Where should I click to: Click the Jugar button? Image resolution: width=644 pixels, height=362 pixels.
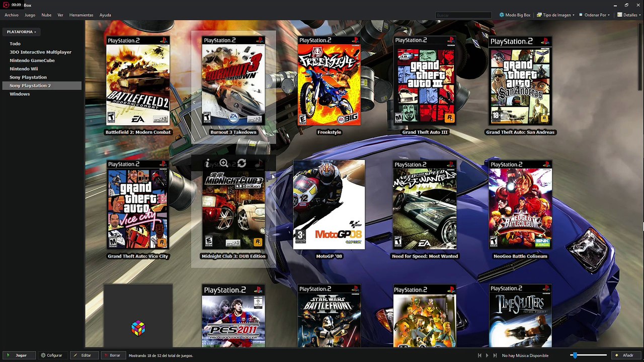[x=18, y=355]
